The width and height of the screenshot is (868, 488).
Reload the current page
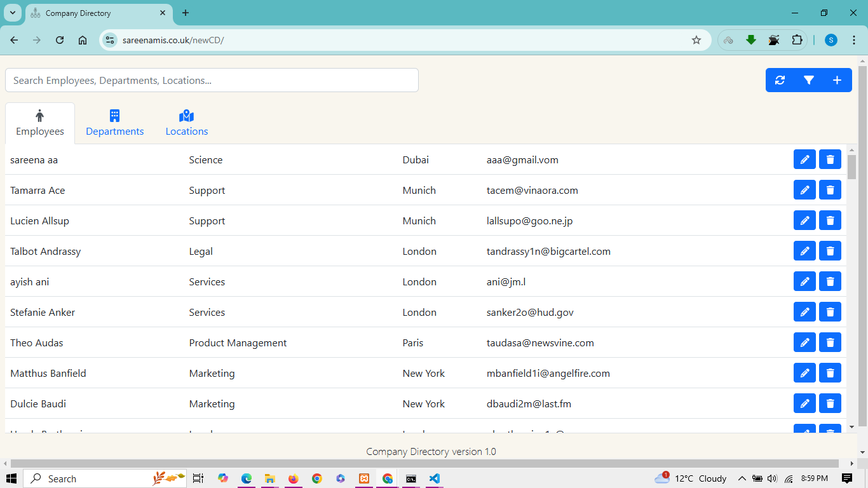(x=60, y=40)
